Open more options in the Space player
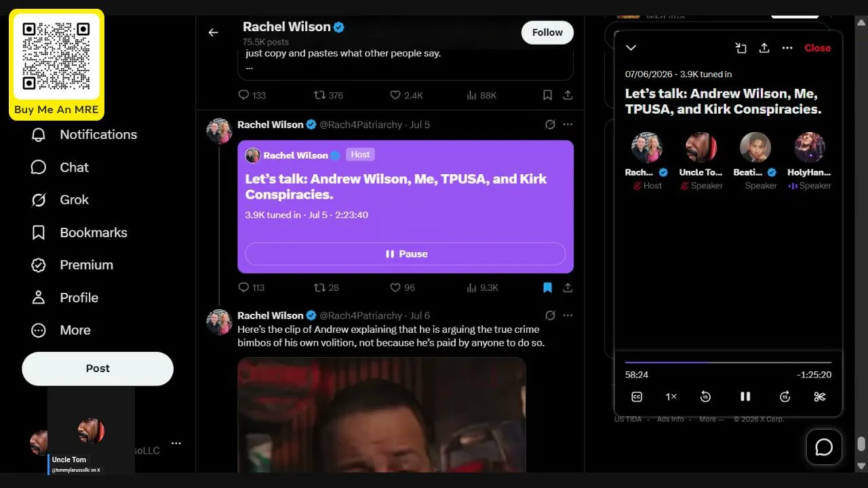The height and width of the screenshot is (488, 868). coord(787,48)
